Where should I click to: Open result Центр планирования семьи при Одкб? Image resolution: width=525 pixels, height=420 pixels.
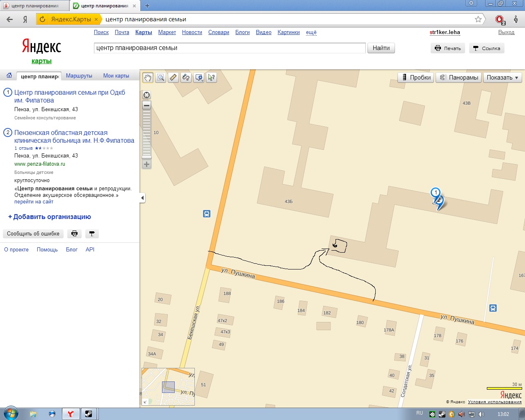(70, 96)
